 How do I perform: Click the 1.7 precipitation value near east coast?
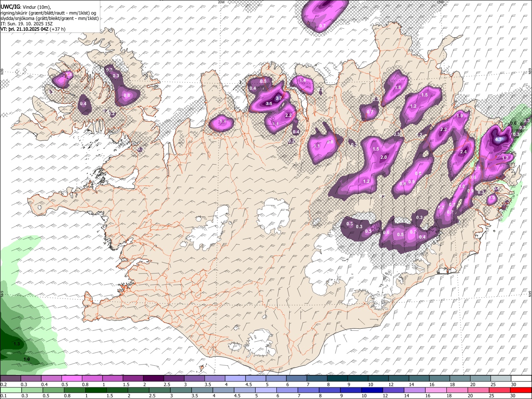click(x=505, y=158)
